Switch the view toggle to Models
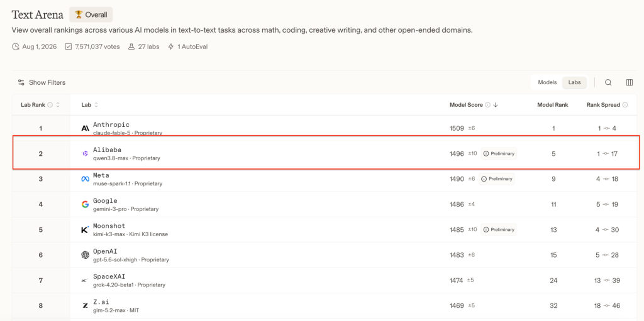644x321 pixels. pyautogui.click(x=547, y=82)
